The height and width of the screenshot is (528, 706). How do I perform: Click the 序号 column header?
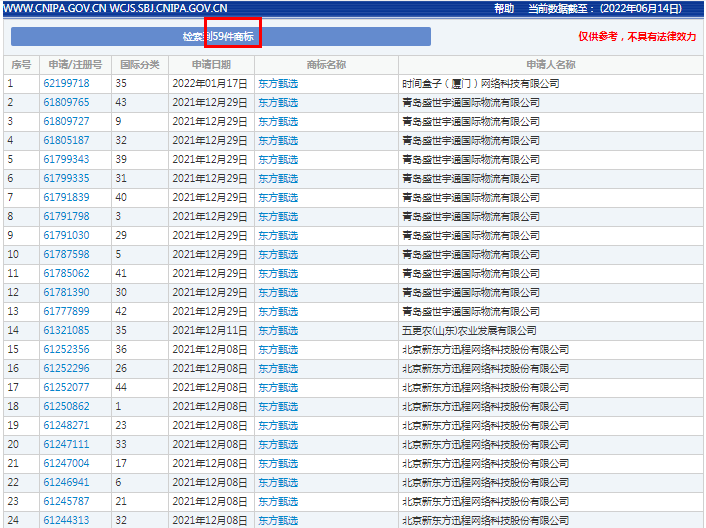pos(21,65)
